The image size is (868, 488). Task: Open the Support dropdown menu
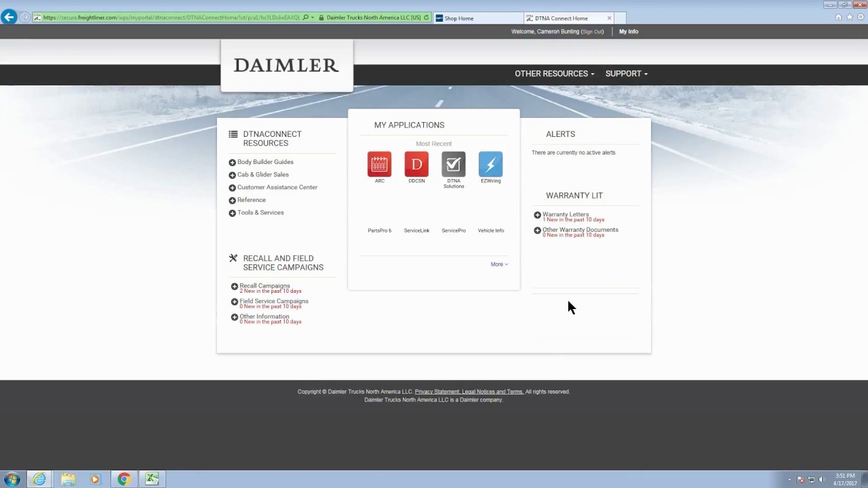(x=626, y=74)
